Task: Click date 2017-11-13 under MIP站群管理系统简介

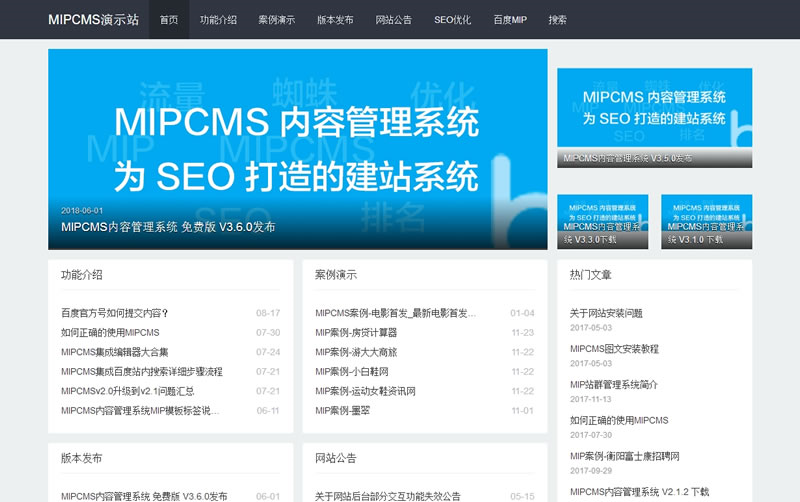Action: coord(591,399)
